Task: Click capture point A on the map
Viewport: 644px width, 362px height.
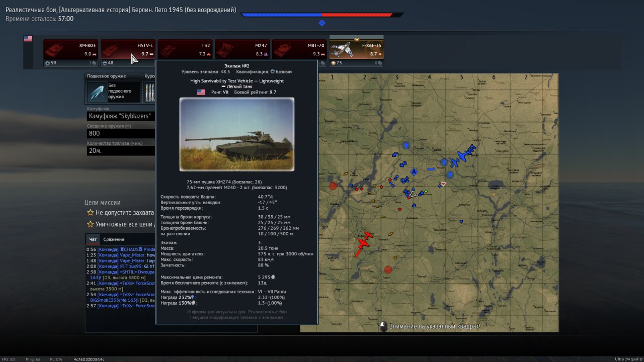Action: pos(414,172)
